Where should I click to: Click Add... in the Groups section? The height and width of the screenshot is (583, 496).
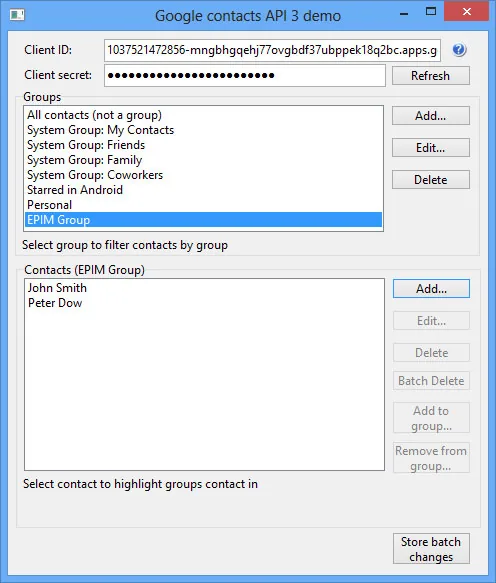(431, 116)
